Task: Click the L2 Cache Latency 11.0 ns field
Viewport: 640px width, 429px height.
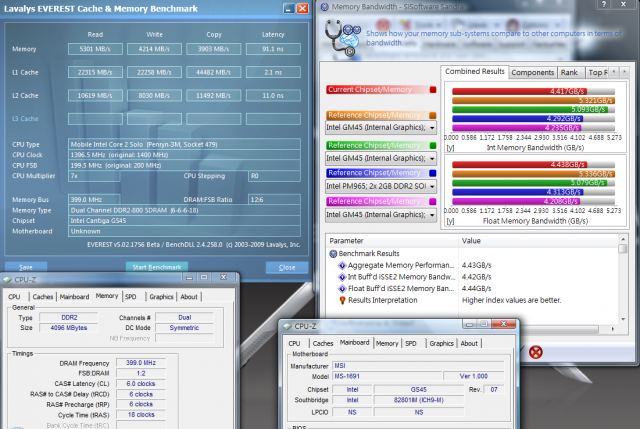Action: [273, 96]
